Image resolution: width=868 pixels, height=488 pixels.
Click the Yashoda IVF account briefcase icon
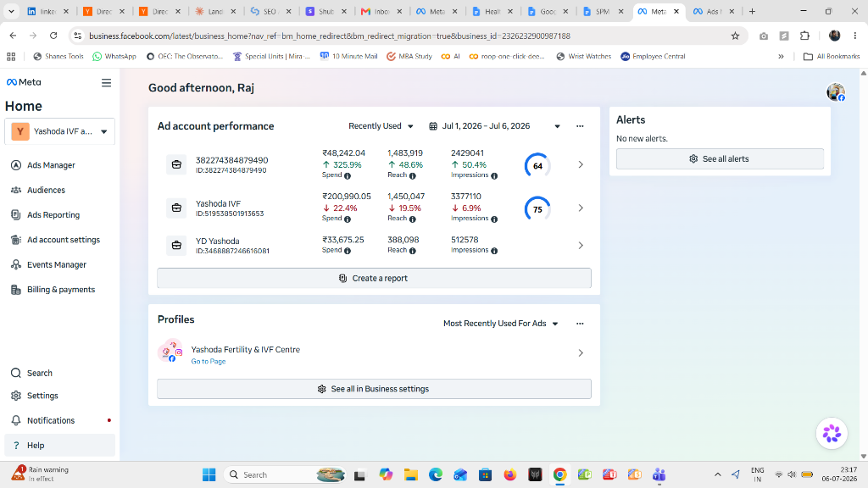[176, 208]
